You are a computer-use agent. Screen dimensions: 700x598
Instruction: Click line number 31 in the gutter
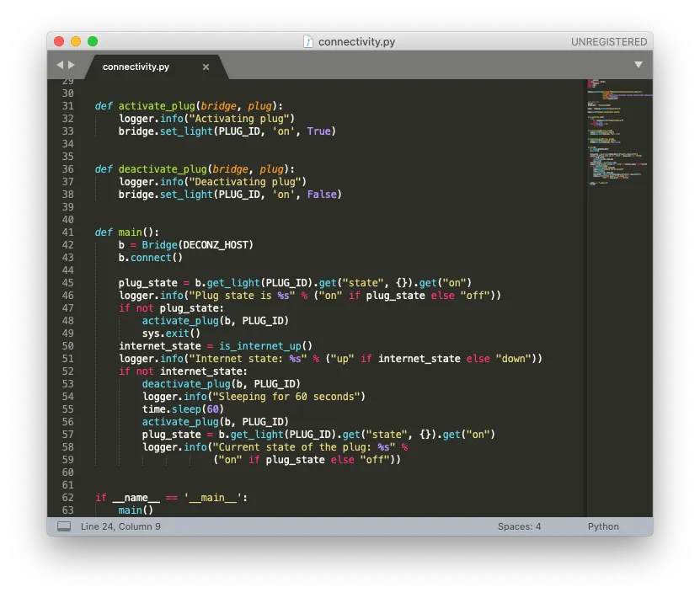click(68, 106)
